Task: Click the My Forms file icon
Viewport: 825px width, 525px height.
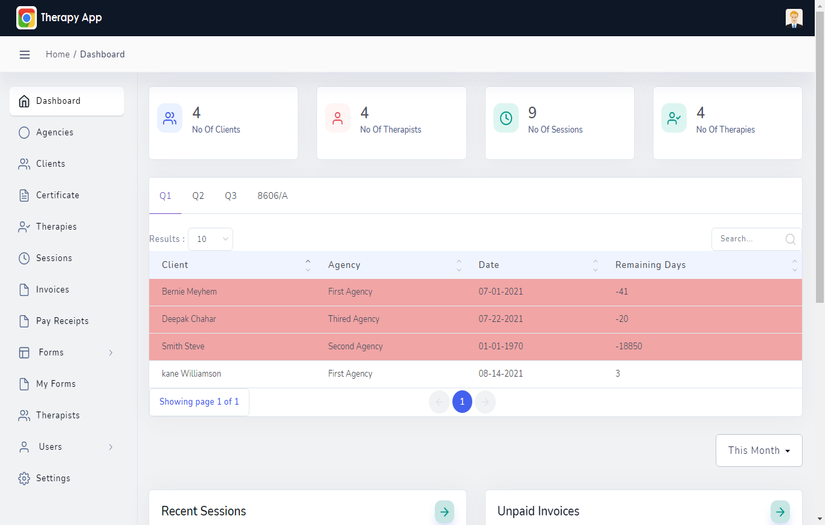Action: (24, 384)
